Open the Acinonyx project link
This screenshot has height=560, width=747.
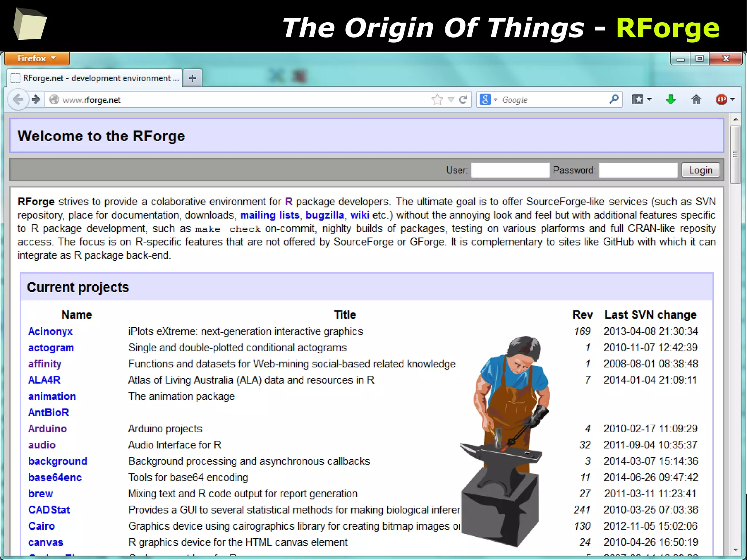tap(50, 331)
